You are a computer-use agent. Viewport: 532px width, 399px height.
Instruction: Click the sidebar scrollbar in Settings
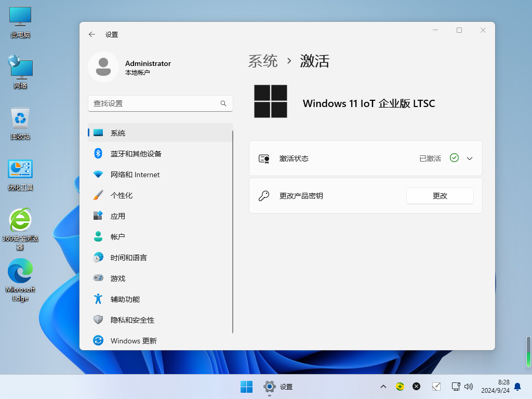233,232
